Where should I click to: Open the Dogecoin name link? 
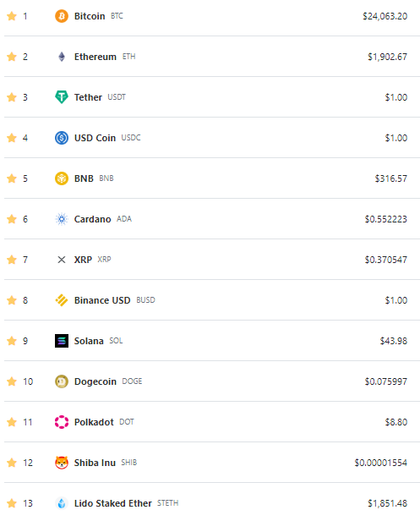tap(95, 381)
